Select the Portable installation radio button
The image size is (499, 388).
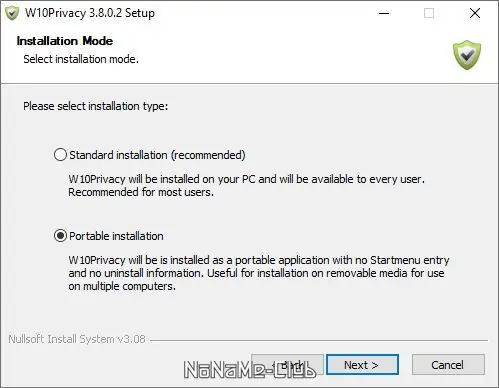pos(60,236)
